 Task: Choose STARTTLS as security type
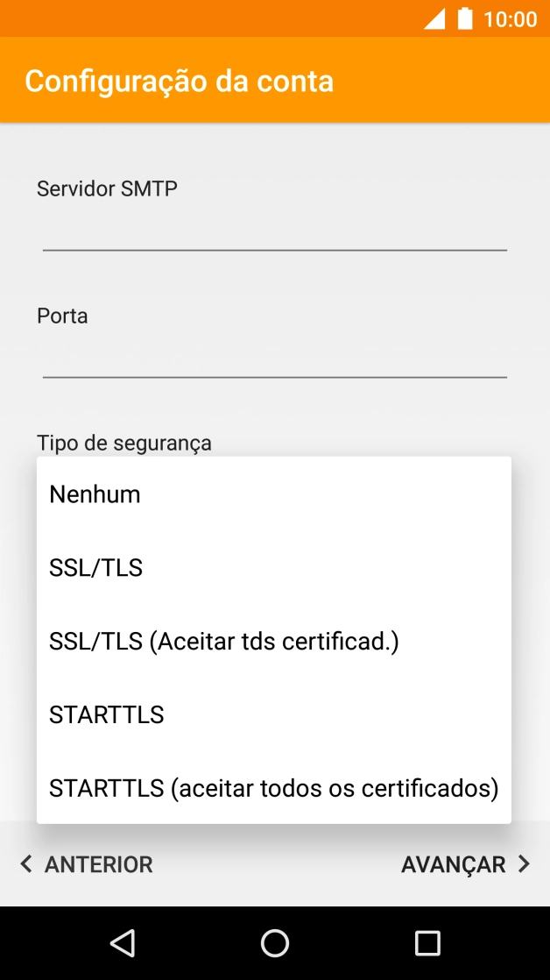pos(106,714)
